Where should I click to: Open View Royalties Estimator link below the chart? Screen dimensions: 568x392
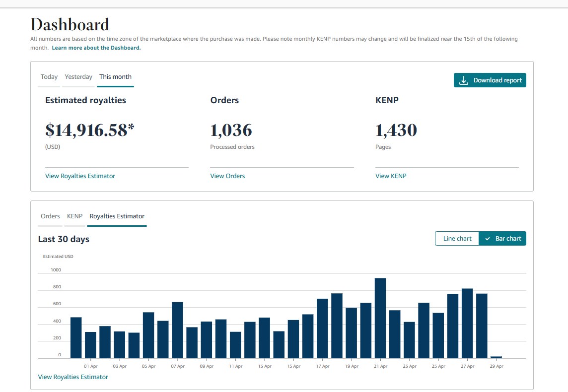click(x=73, y=377)
